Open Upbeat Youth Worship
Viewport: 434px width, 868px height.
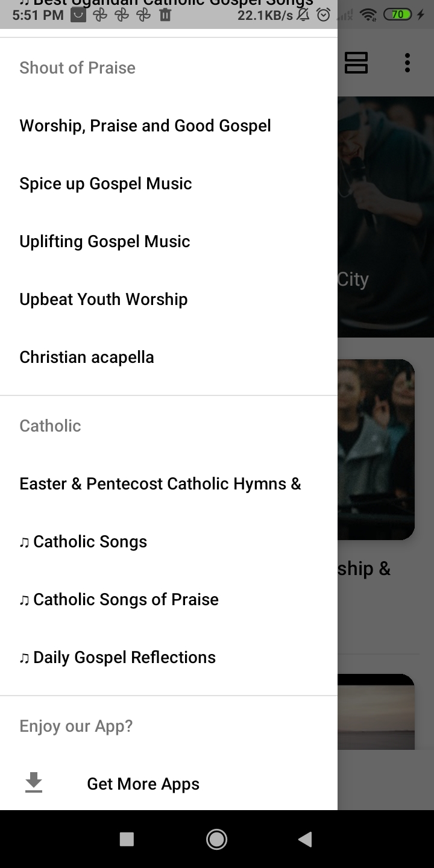tap(104, 300)
